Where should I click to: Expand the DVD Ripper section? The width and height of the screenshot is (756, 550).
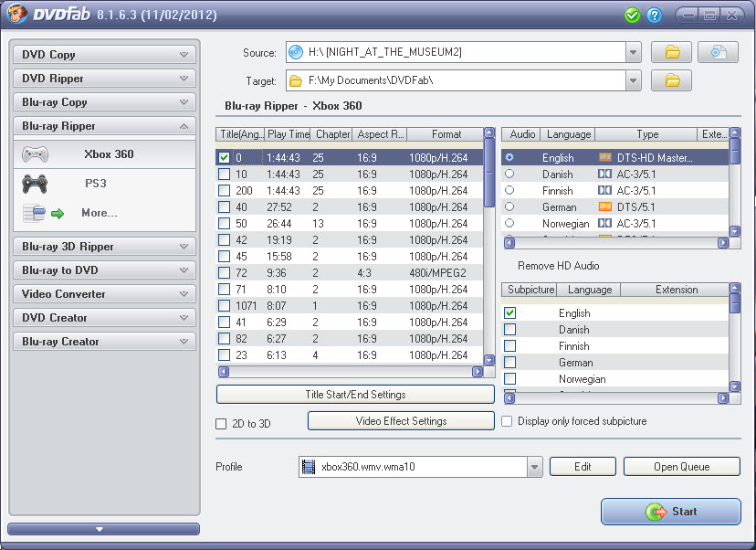click(104, 79)
